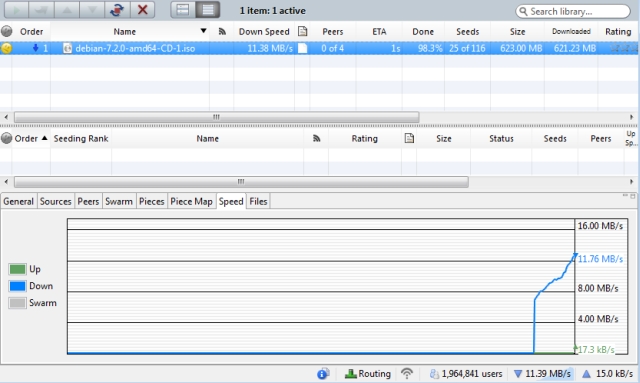Viewport: 640px width, 383px height.
Task: Click into the Search library field
Action: 573,11
